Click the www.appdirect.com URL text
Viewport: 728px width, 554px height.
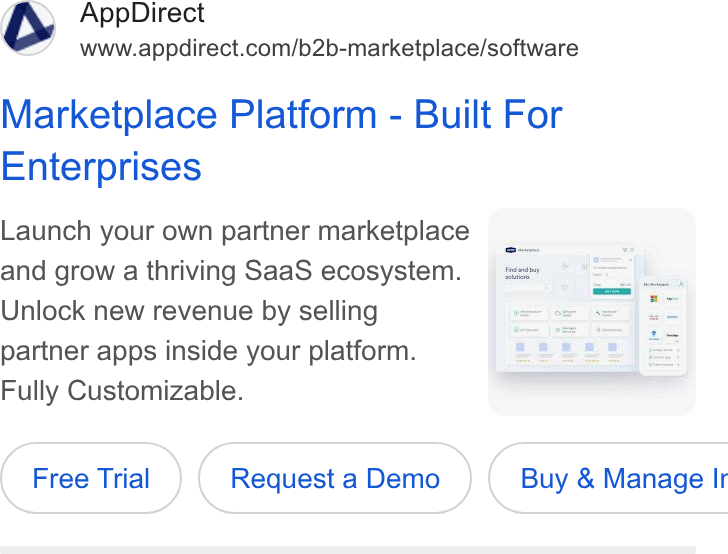tap(329, 48)
